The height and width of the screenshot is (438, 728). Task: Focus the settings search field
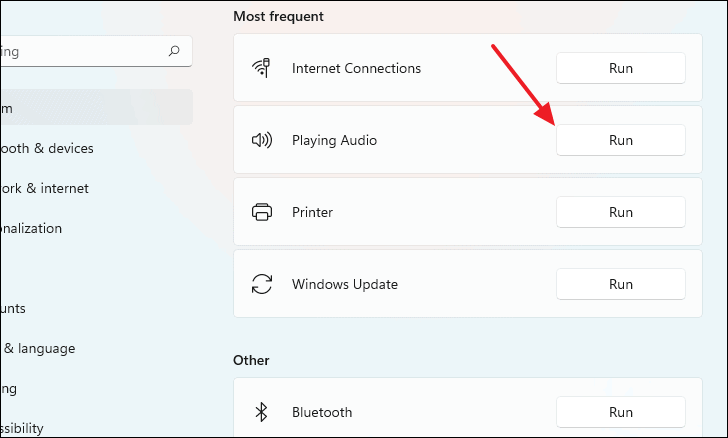(96, 51)
